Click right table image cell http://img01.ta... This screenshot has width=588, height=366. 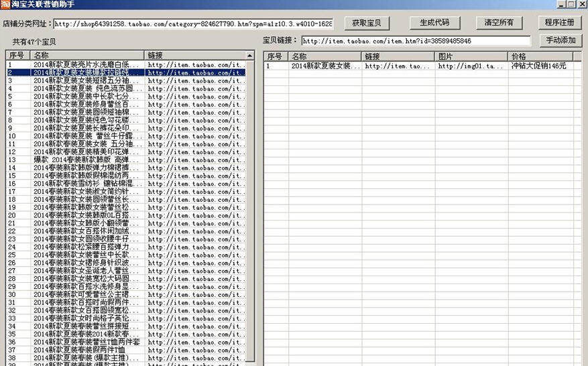[x=471, y=66]
